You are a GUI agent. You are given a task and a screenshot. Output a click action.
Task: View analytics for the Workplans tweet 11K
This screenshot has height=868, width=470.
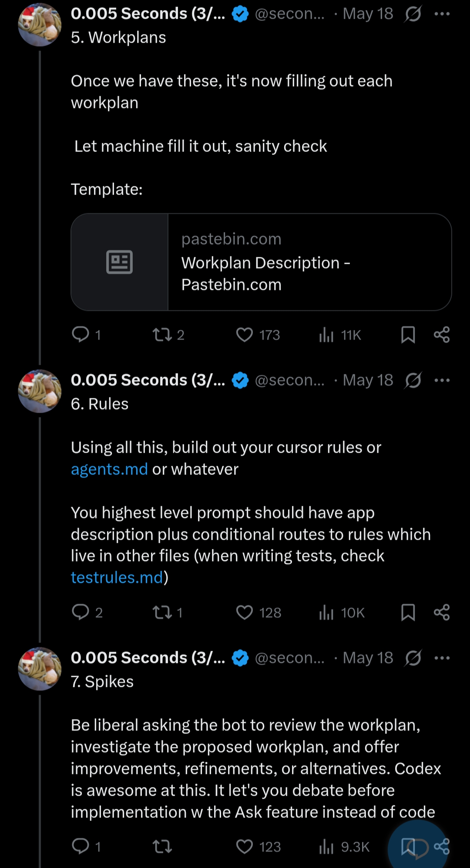click(x=326, y=334)
